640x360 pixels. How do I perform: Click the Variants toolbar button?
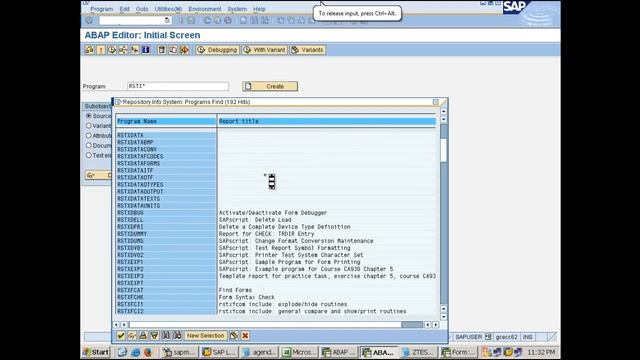click(307, 50)
